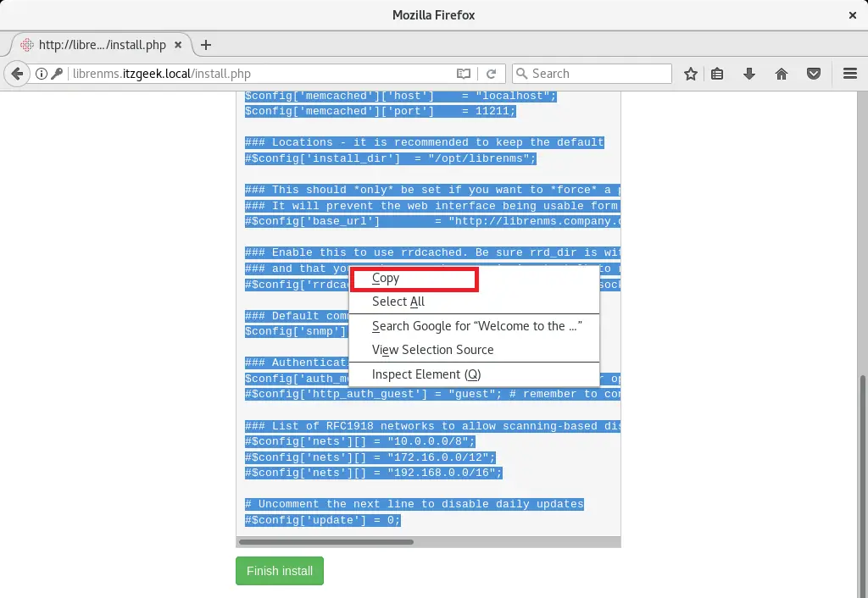
Task: Click the memcached port 11211 line
Action: (381, 111)
